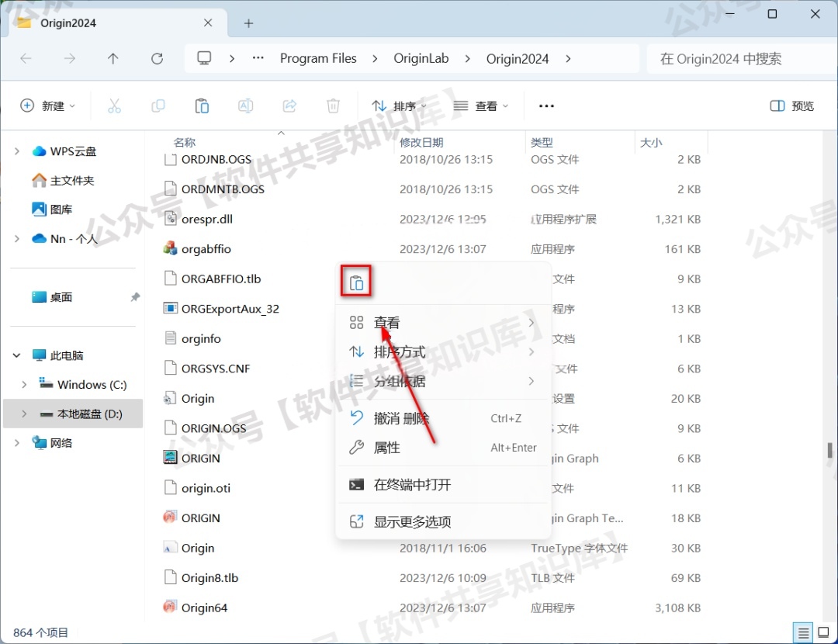Close the Origin2024 tab

click(x=208, y=23)
